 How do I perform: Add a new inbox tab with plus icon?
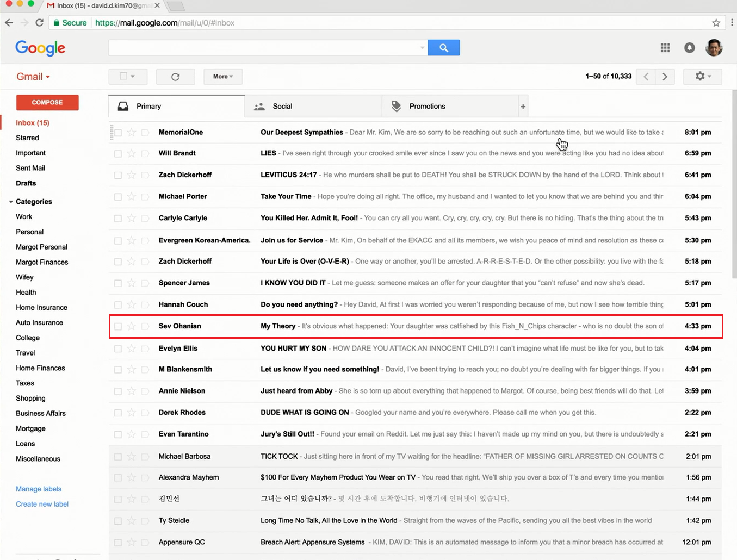[523, 107]
